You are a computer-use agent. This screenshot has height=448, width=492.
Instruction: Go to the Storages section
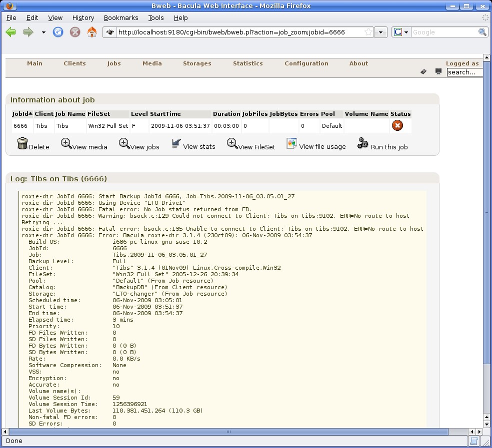pyautogui.click(x=197, y=63)
